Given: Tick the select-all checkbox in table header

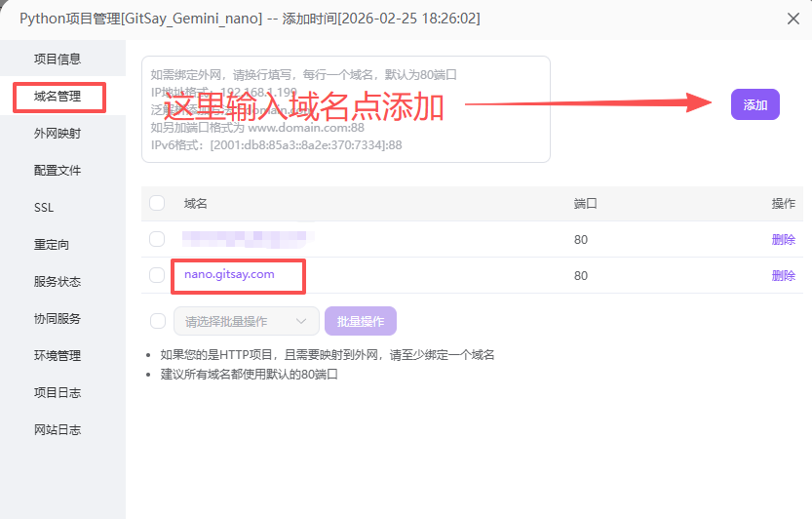Looking at the screenshot, I should point(157,203).
